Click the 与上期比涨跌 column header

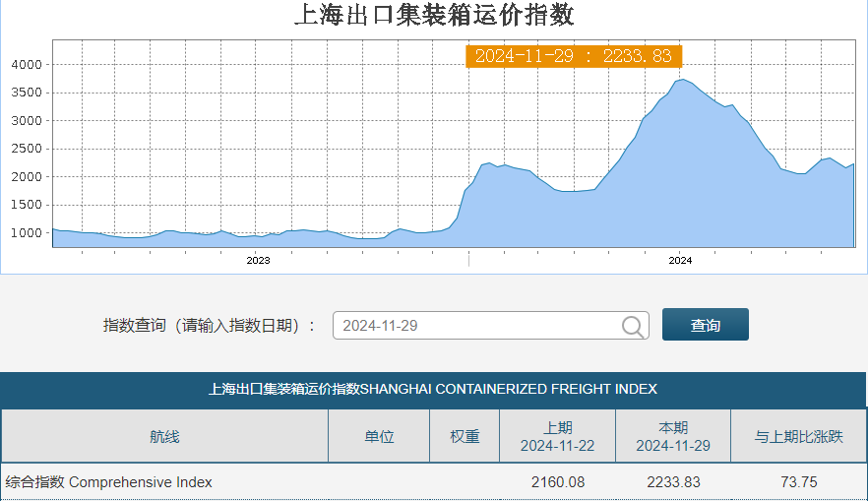point(798,436)
